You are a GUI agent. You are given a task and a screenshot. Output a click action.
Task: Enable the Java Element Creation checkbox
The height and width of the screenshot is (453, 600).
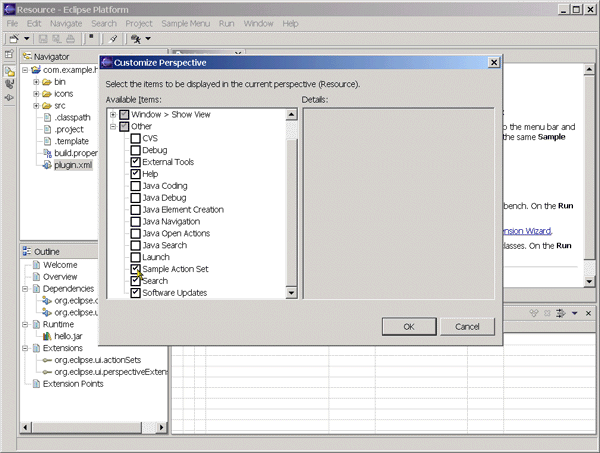point(135,210)
